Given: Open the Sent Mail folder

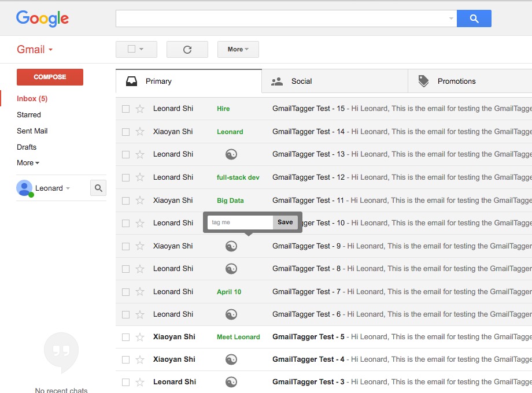Looking at the screenshot, I should click(x=32, y=131).
